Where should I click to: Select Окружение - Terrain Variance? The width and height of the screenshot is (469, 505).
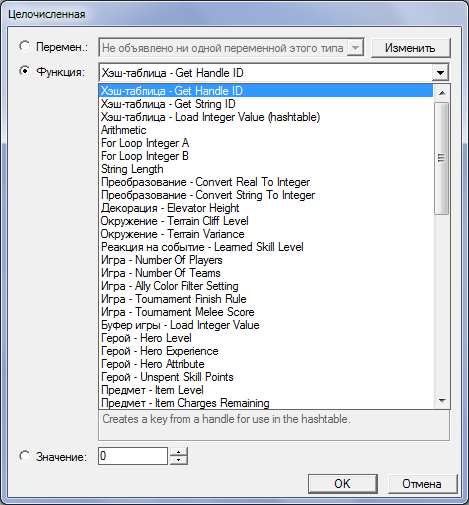pos(266,234)
